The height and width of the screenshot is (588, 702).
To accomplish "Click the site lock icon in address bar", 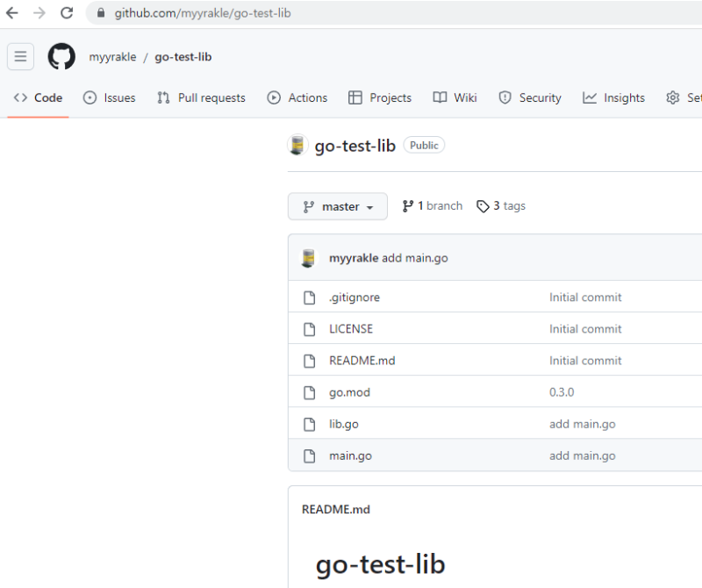I will click(101, 13).
